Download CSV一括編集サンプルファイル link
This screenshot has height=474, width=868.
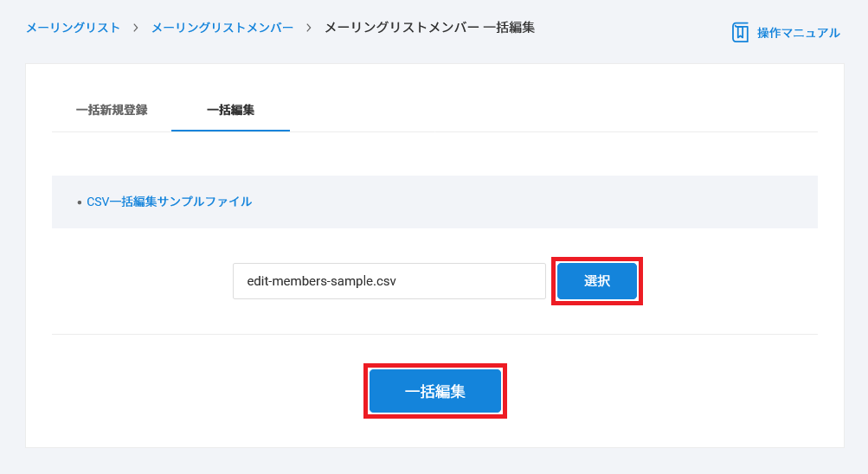point(169,202)
